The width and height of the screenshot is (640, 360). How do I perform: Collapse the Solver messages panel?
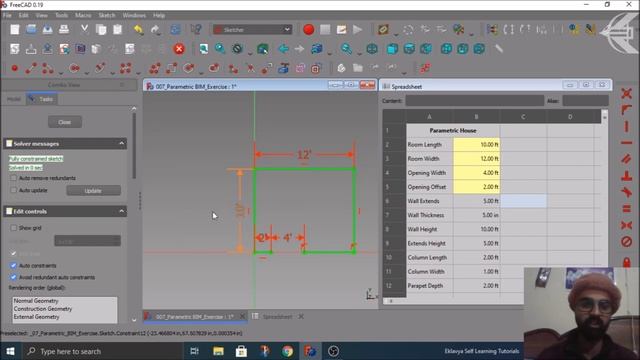(121, 143)
